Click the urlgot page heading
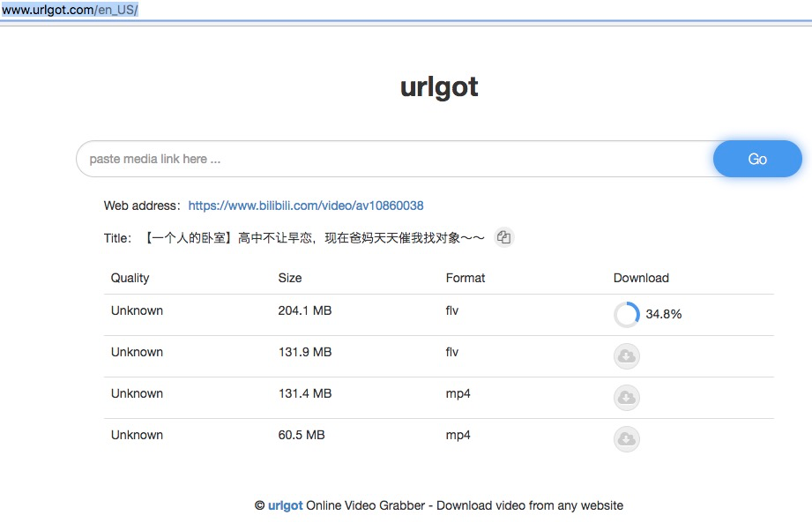This screenshot has height=523, width=812. [x=439, y=87]
